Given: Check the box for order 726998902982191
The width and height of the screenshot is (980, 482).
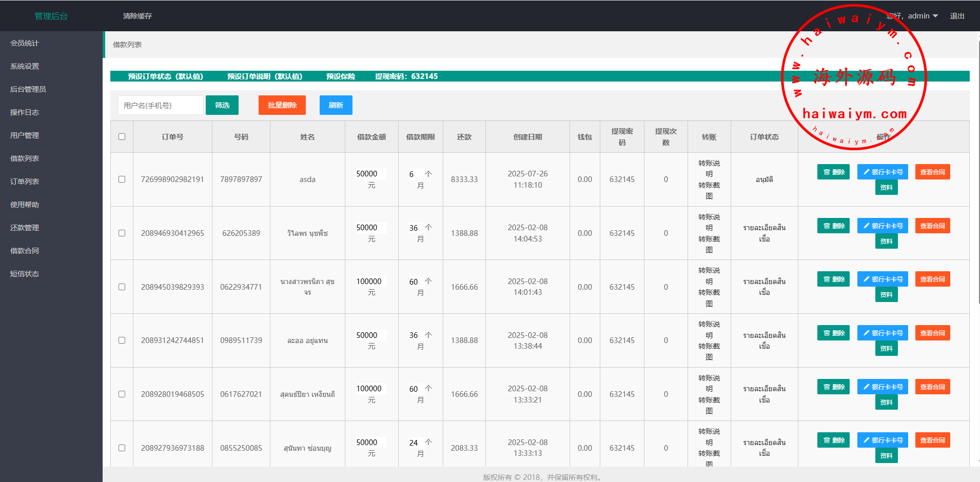Looking at the screenshot, I should 122,179.
